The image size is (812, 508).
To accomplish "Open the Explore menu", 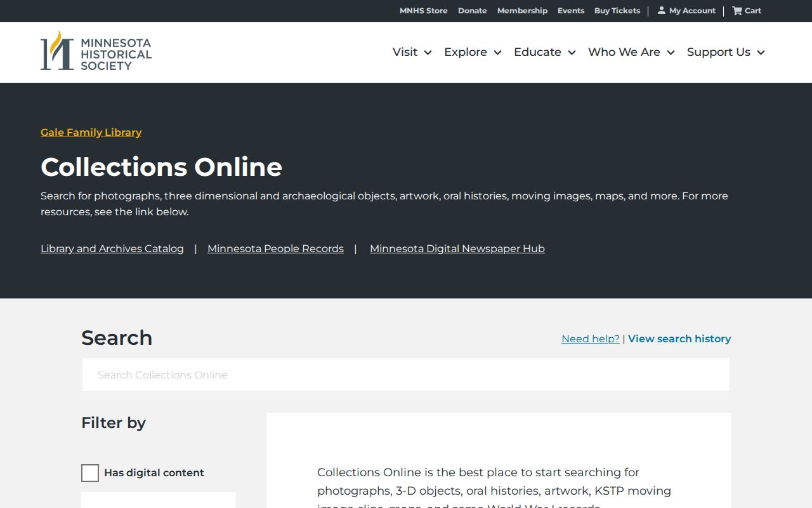I will coord(466,52).
